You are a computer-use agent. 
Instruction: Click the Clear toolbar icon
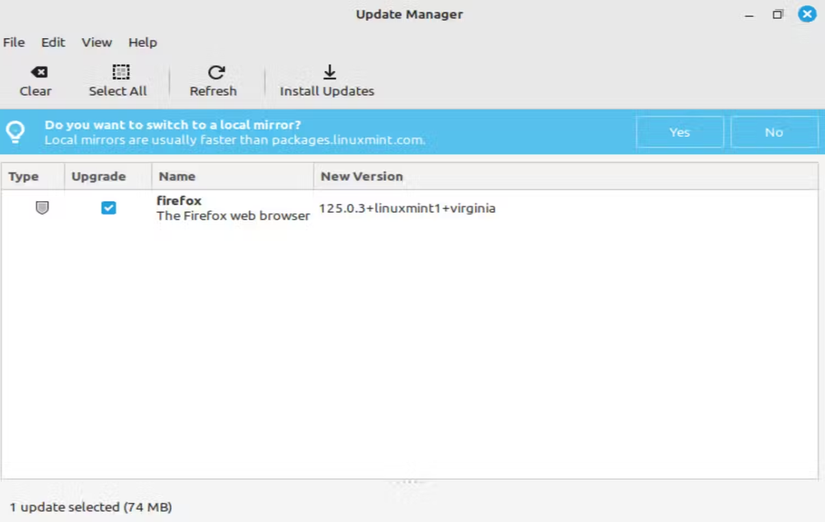pyautogui.click(x=37, y=72)
